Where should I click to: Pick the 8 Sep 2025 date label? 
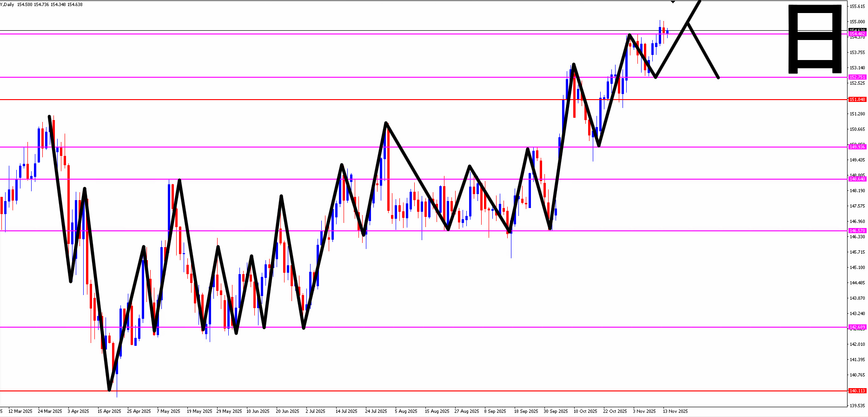click(495, 411)
